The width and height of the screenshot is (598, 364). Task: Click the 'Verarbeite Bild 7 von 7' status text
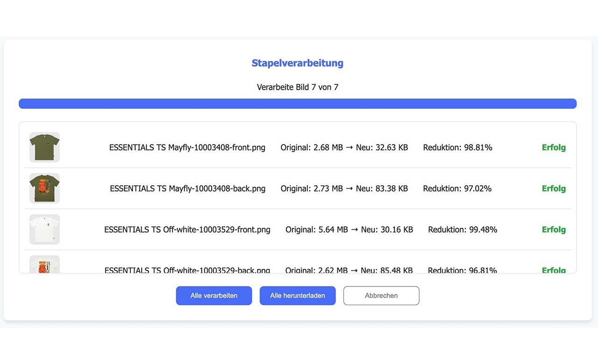point(297,87)
